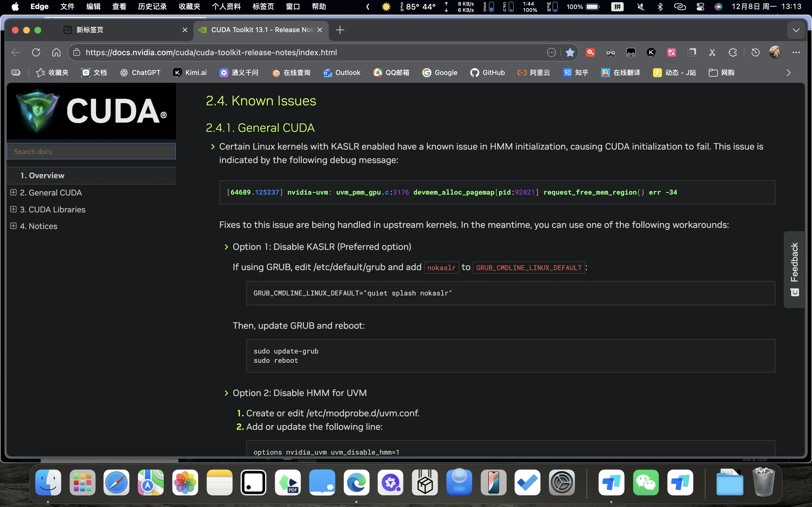The height and width of the screenshot is (507, 812).
Task: Open the browser history clock icon
Action: 755,52
